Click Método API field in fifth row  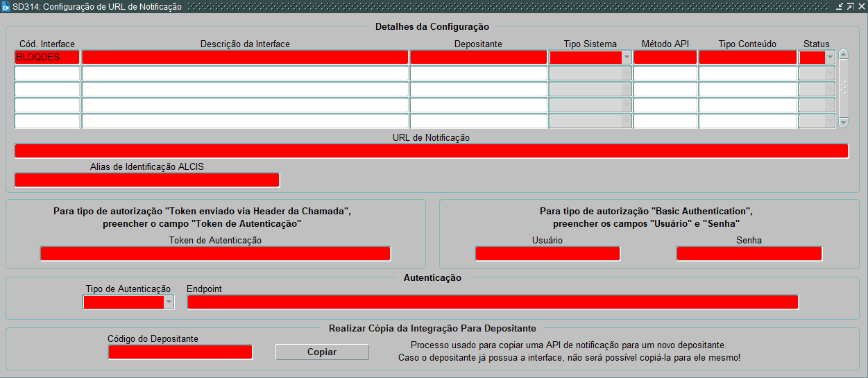click(665, 121)
